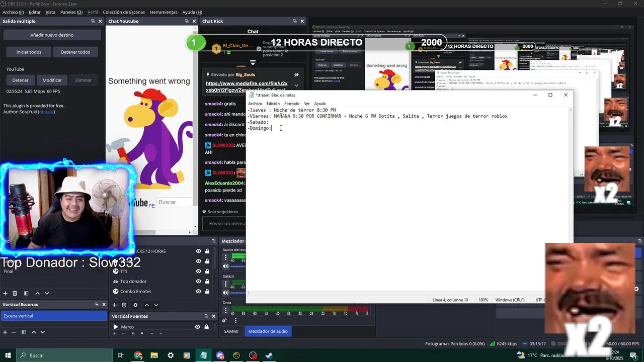This screenshot has height=362, width=644.
Task: Open Edición menu in Notepad
Action: [273, 104]
